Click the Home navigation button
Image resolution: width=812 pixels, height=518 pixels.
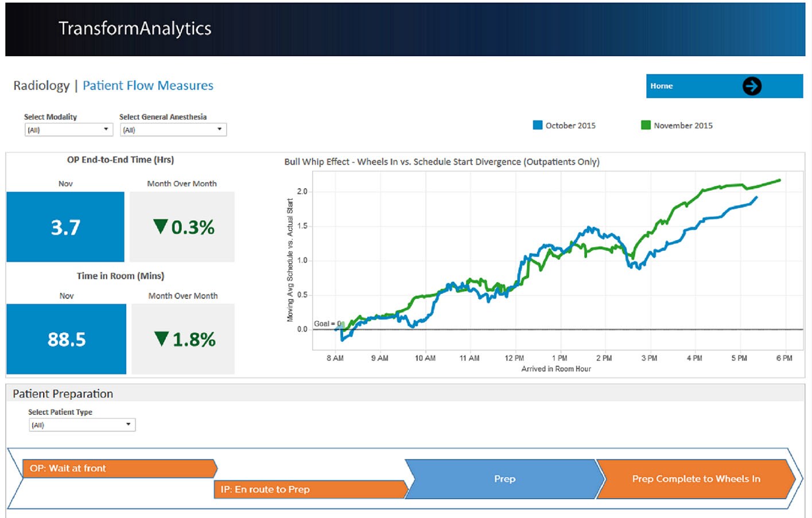pyautogui.click(x=723, y=85)
